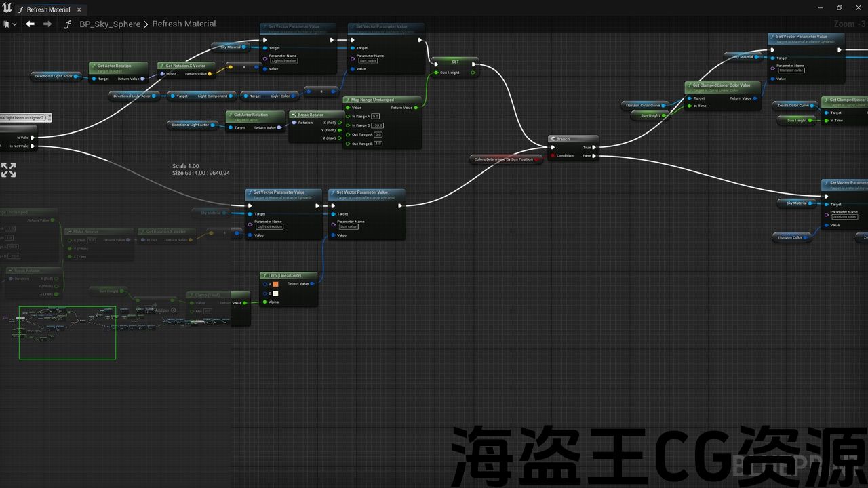Select the Map Range Unclamped node title
The width and height of the screenshot is (868, 488).
372,100
